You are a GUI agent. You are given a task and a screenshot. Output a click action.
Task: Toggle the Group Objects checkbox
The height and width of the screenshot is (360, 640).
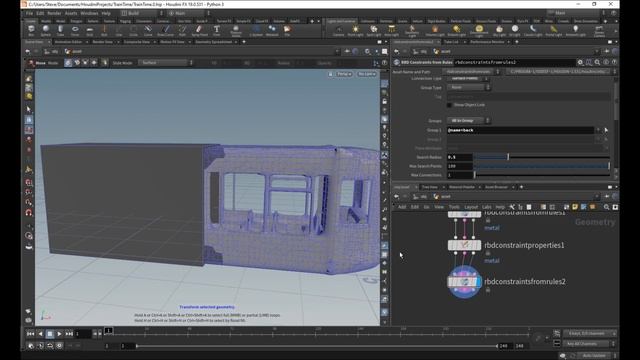449,105
